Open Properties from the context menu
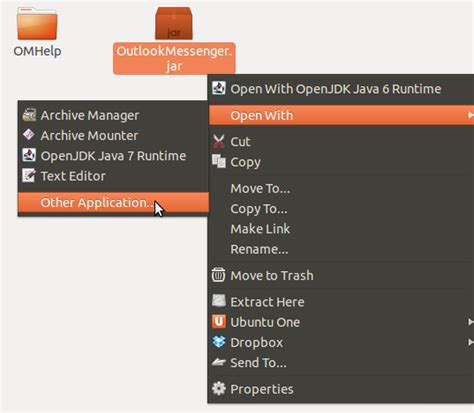The height and width of the screenshot is (413, 474). (342, 389)
